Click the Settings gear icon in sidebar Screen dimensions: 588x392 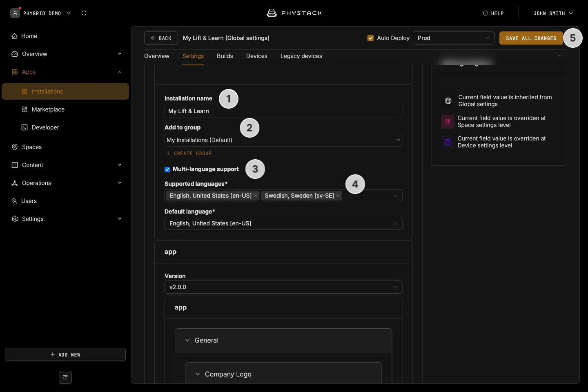pyautogui.click(x=15, y=219)
